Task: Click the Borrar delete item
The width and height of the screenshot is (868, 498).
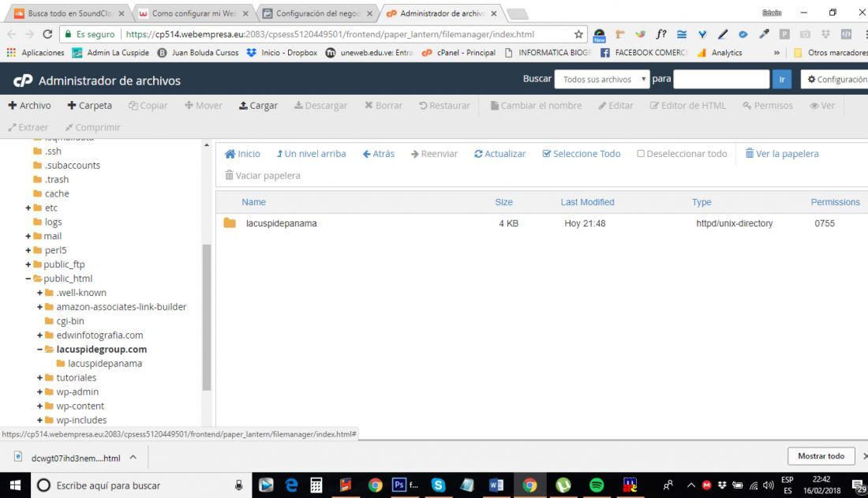Action: (x=383, y=105)
